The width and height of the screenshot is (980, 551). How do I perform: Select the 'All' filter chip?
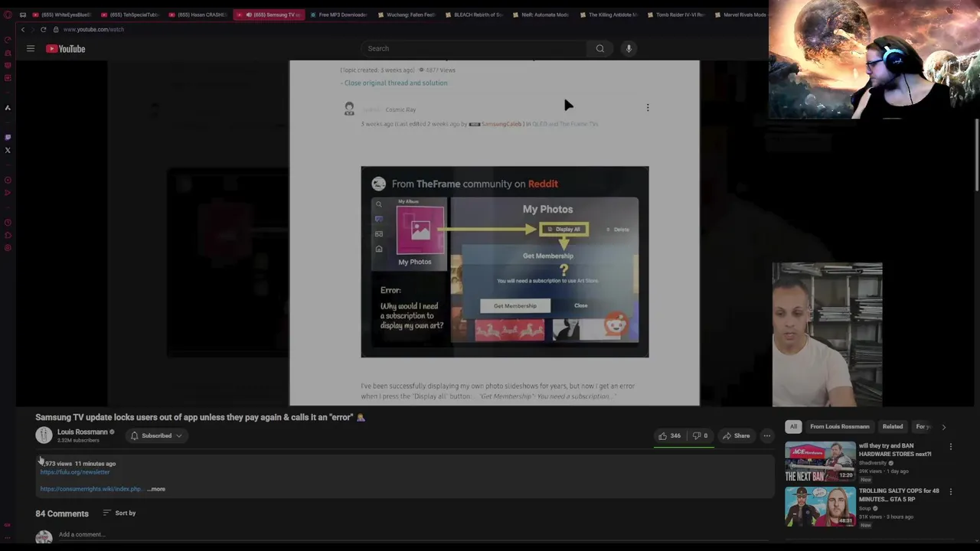[x=793, y=427]
